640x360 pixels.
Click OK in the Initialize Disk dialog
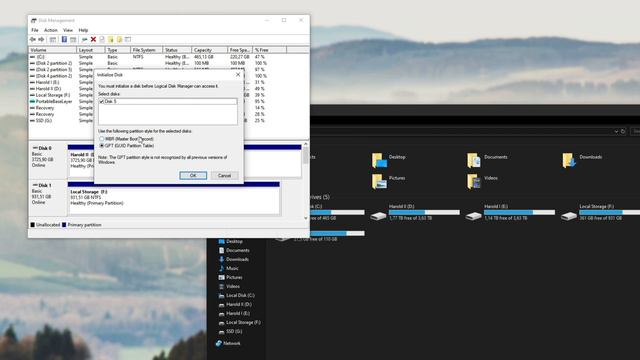pyautogui.click(x=193, y=176)
